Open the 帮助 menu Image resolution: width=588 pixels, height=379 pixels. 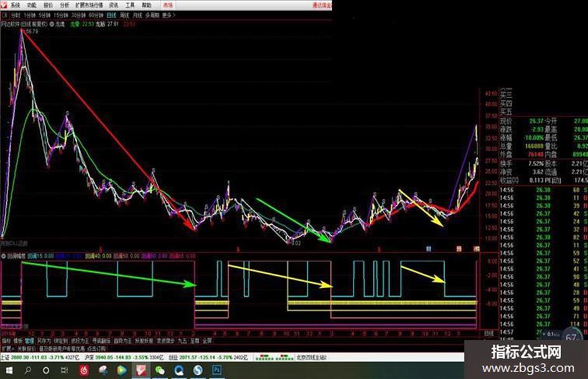pyautogui.click(x=146, y=5)
